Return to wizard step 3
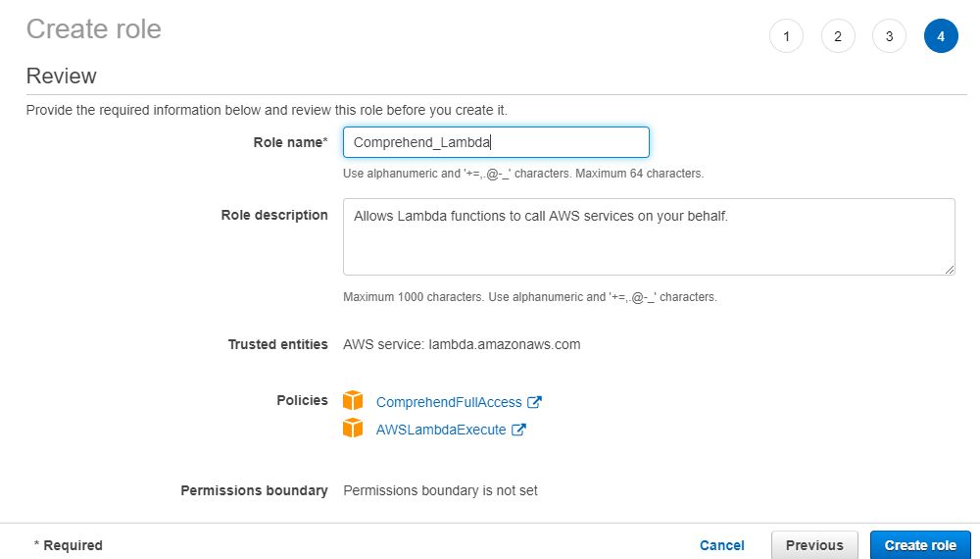This screenshot has width=980, height=559. tap(889, 36)
